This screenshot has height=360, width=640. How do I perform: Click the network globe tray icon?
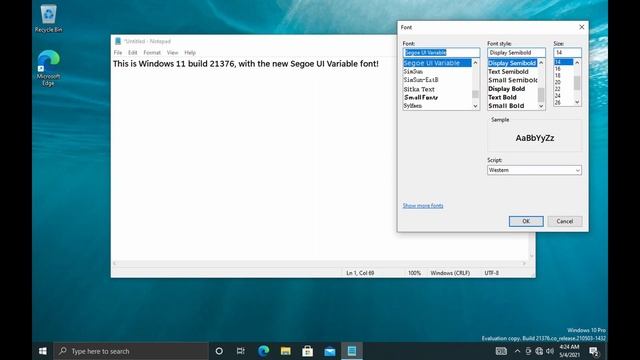click(539, 351)
